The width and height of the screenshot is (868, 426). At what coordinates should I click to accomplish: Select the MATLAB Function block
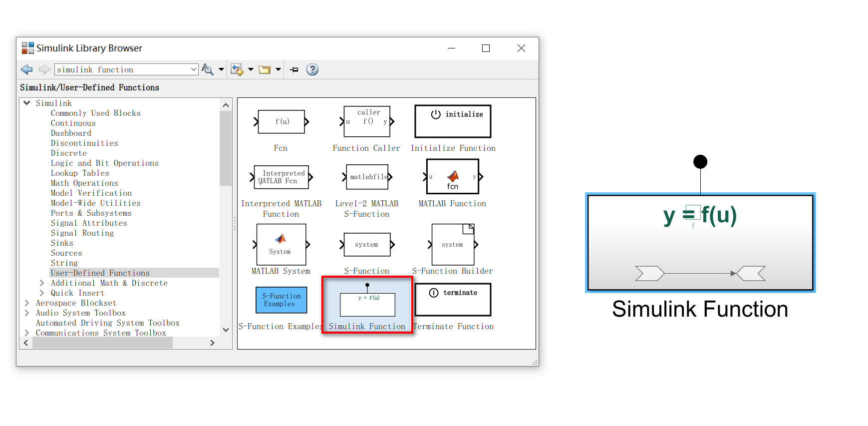coord(453,176)
